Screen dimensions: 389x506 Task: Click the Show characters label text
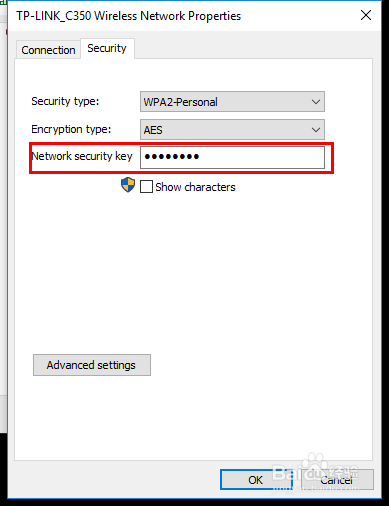click(x=195, y=187)
